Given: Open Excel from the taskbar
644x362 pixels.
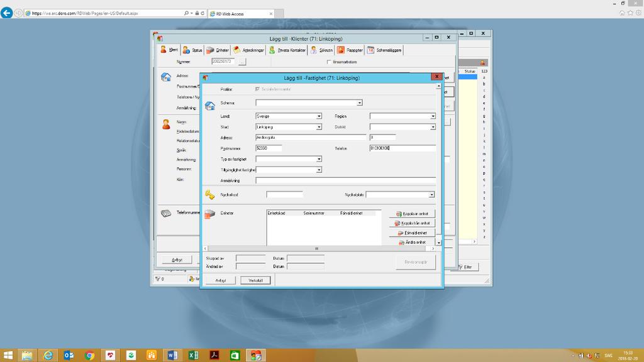Looking at the screenshot, I should pyautogui.click(x=194, y=356).
